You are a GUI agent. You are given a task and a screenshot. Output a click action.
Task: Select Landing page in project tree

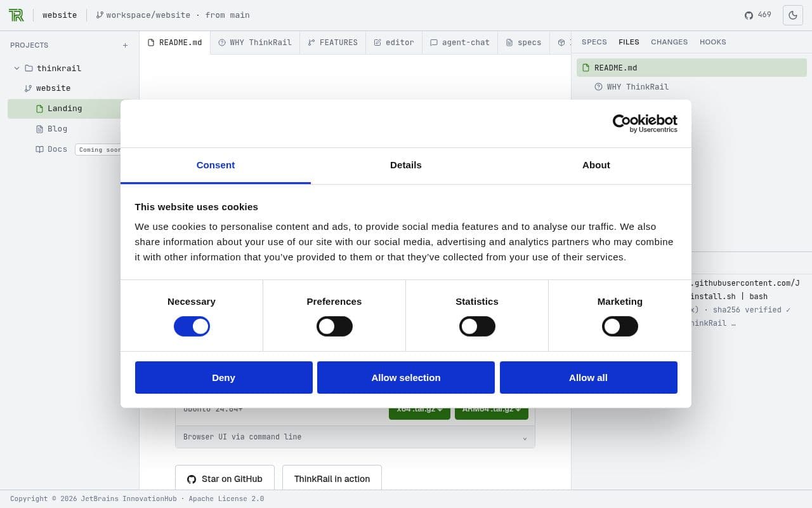pyautogui.click(x=64, y=109)
